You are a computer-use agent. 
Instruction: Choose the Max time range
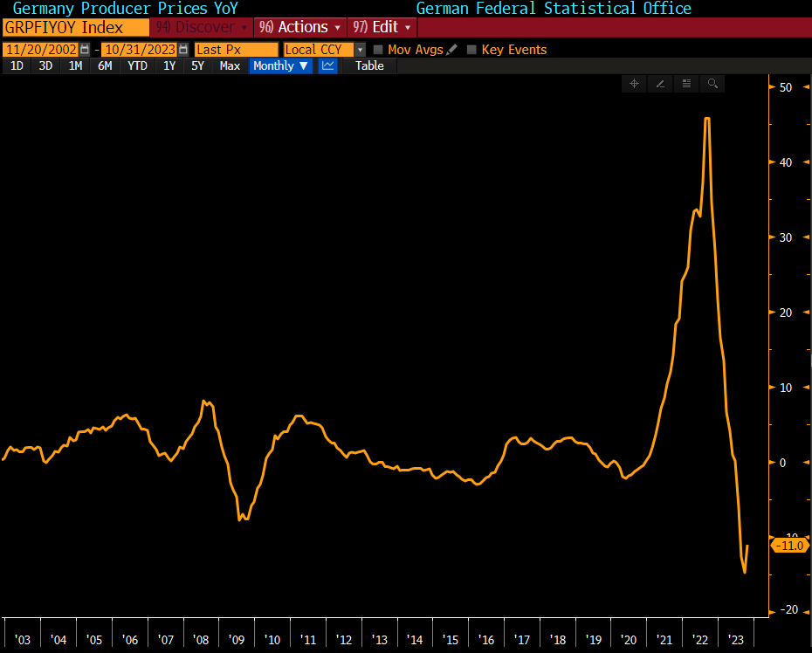(230, 65)
